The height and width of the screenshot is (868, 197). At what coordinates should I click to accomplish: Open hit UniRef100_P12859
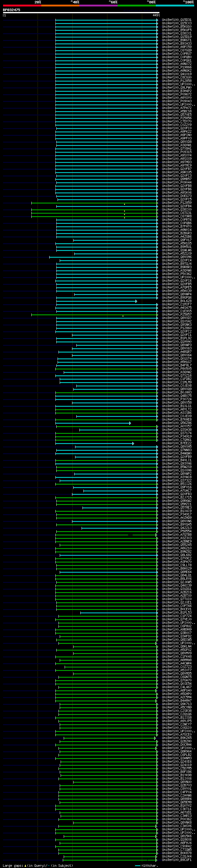point(177,203)
